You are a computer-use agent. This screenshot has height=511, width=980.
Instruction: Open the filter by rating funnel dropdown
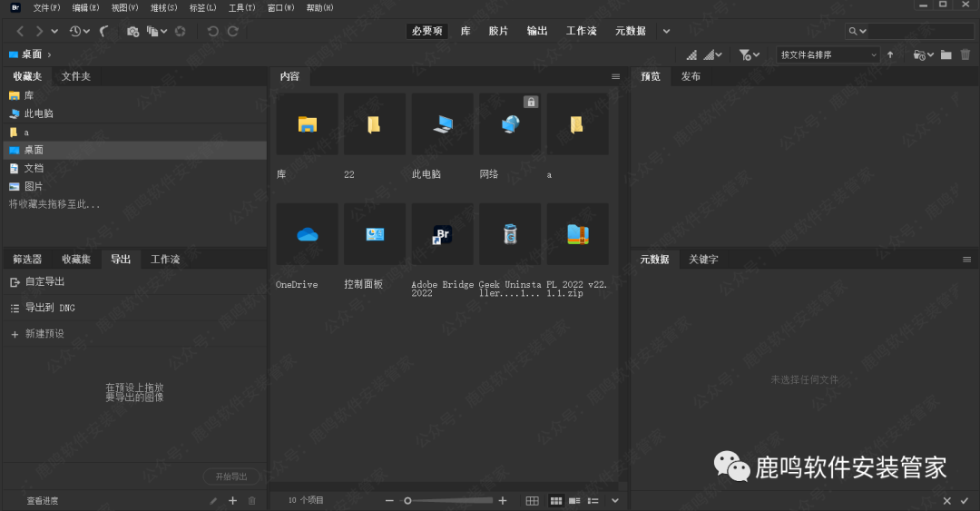coord(749,55)
